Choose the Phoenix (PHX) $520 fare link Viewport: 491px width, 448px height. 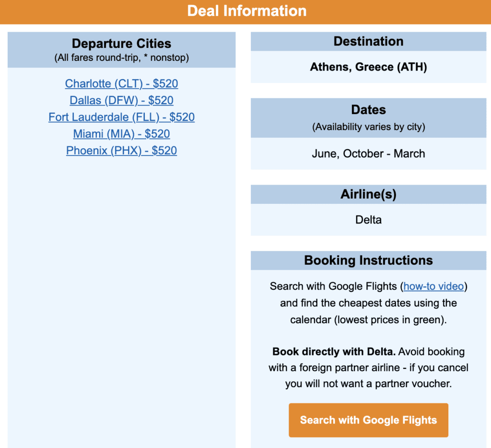coord(121,151)
